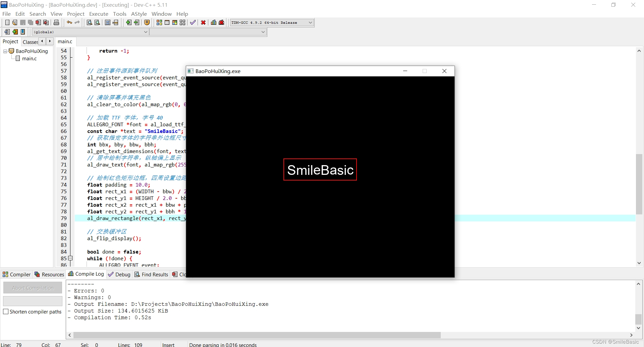Click the Close All toolbar icon
Viewport: 644px width, 347px height.
click(46, 22)
